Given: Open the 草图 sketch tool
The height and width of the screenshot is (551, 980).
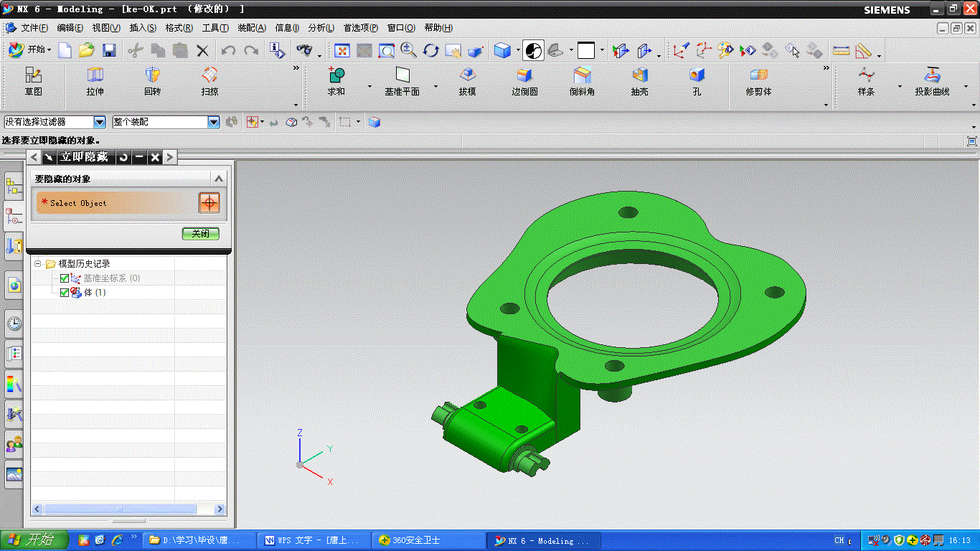Looking at the screenshot, I should click(x=34, y=82).
